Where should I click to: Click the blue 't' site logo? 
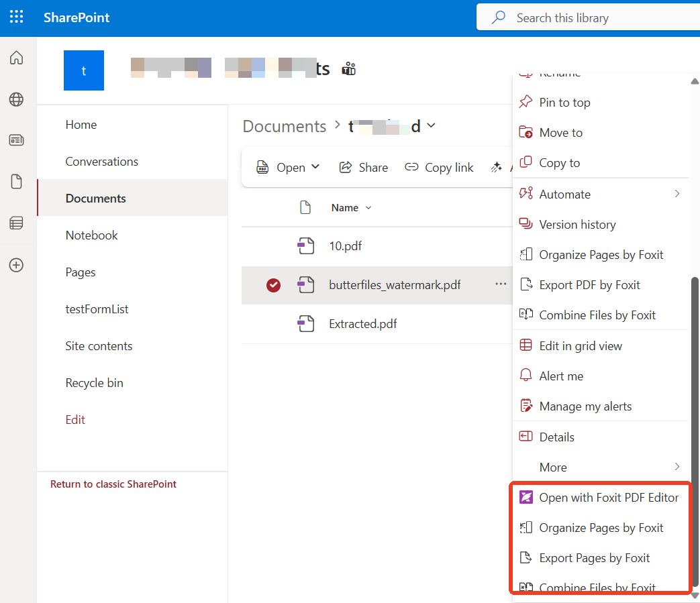(x=84, y=70)
